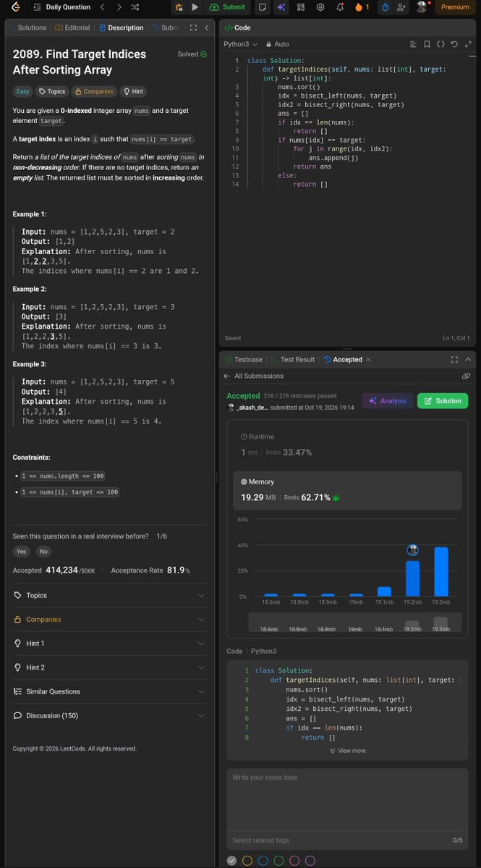
Task: Open the profile avatar menu
Action: click(x=422, y=7)
